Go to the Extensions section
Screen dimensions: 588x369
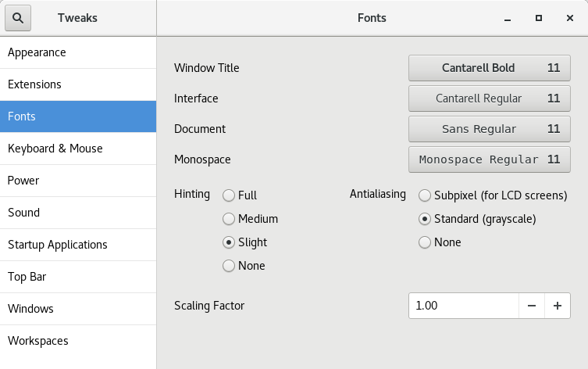click(78, 84)
